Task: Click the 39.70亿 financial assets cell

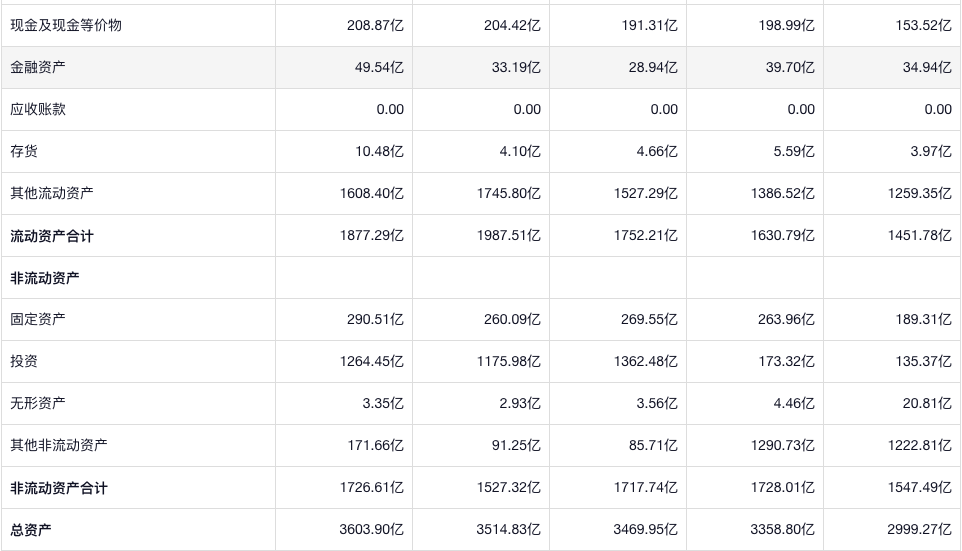Action: coord(786,67)
